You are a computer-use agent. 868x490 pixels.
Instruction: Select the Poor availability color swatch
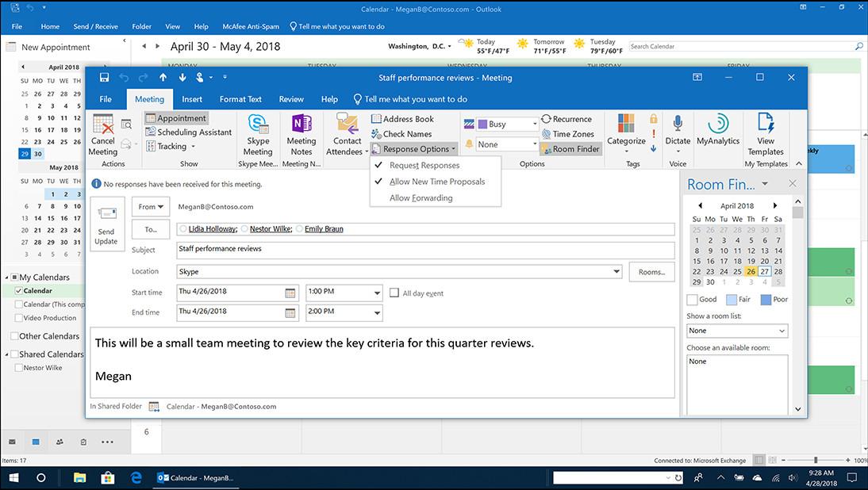click(x=768, y=300)
